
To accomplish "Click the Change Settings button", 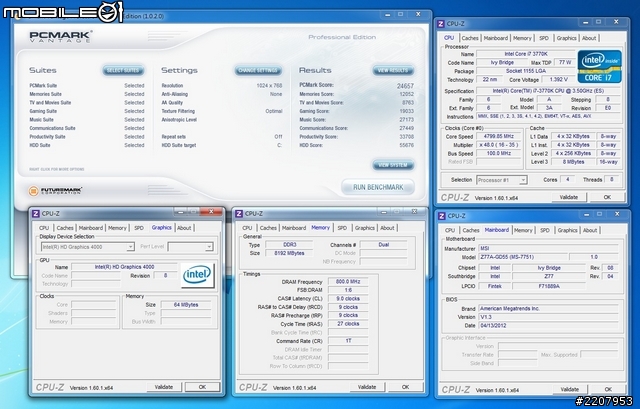I will click(x=258, y=70).
